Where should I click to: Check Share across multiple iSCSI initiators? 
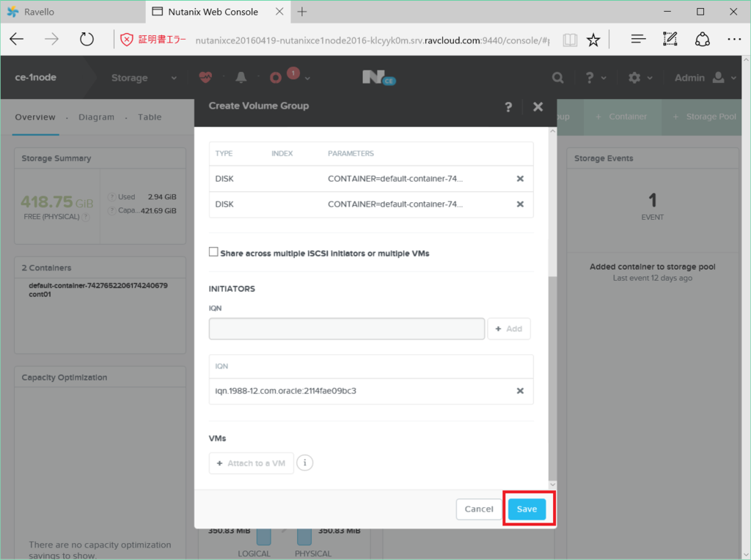(213, 251)
